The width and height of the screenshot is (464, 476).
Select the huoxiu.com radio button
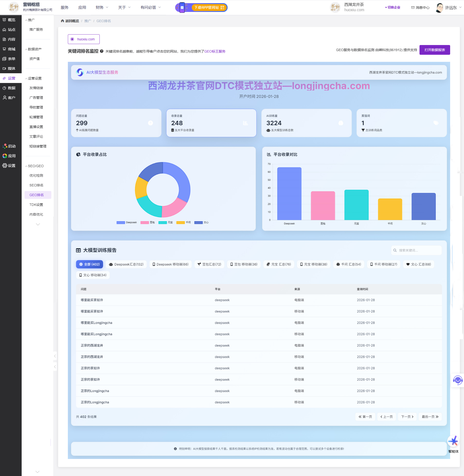point(72,39)
